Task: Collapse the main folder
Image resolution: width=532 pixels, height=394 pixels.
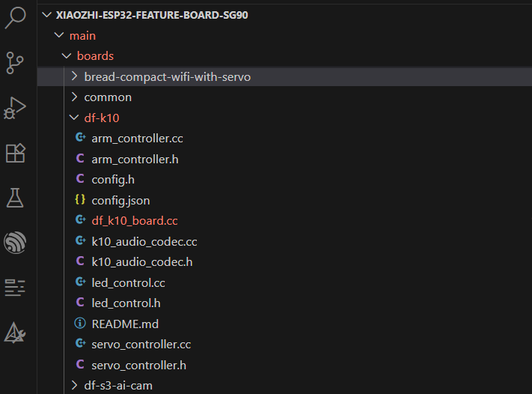Action: coord(82,35)
